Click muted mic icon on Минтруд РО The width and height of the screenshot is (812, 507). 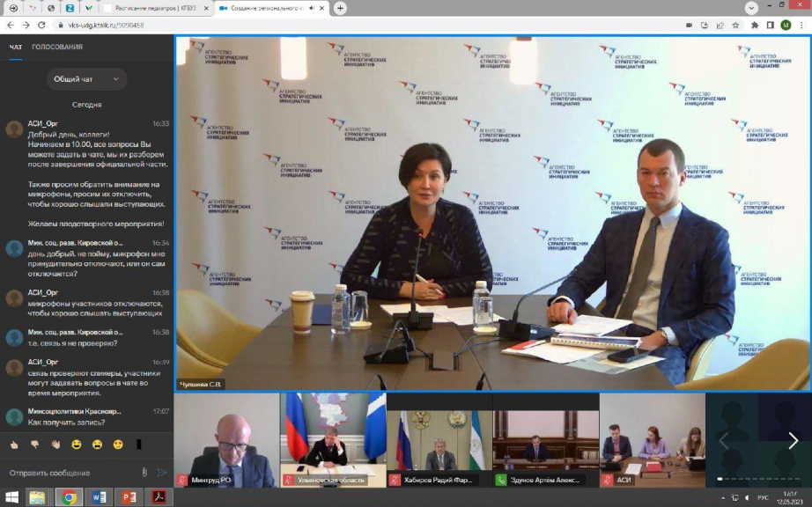pyautogui.click(x=182, y=480)
